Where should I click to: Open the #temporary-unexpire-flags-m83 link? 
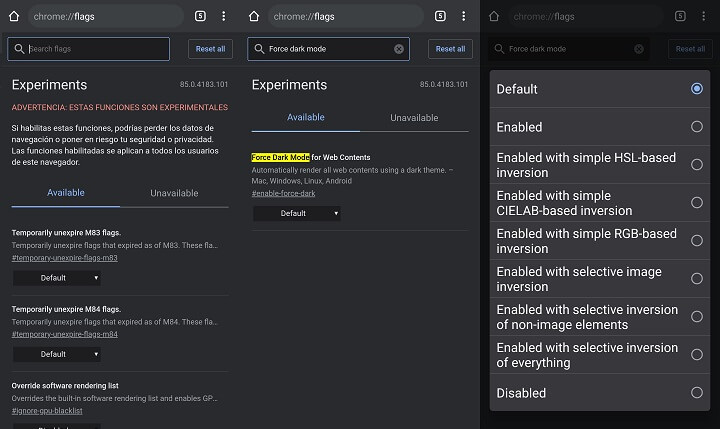click(x=64, y=258)
